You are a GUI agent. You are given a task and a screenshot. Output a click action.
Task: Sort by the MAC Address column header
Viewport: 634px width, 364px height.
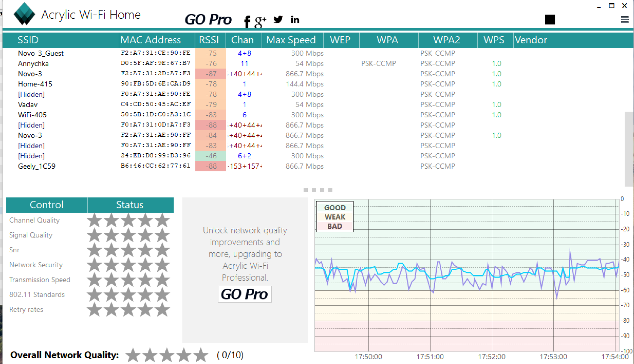pyautogui.click(x=157, y=40)
